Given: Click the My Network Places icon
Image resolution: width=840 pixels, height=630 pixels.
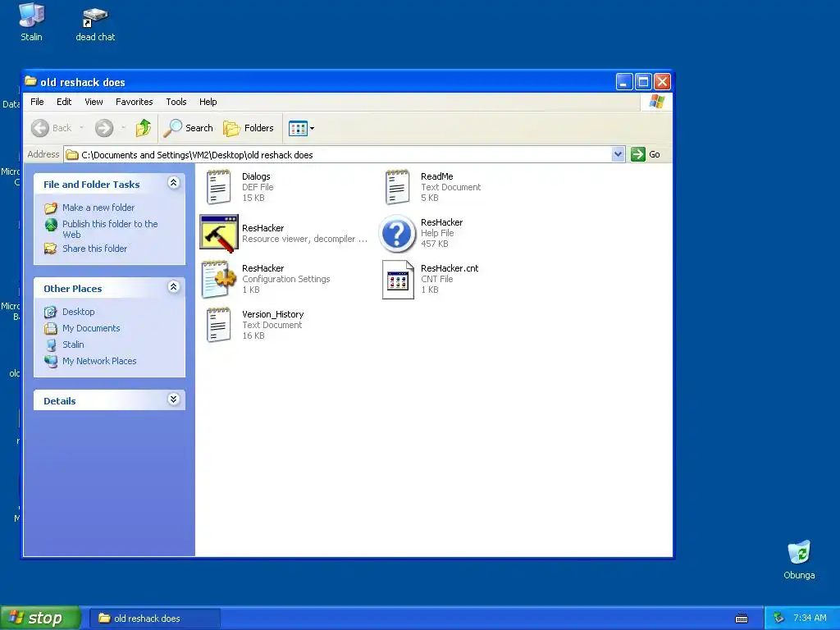Looking at the screenshot, I should pos(51,361).
